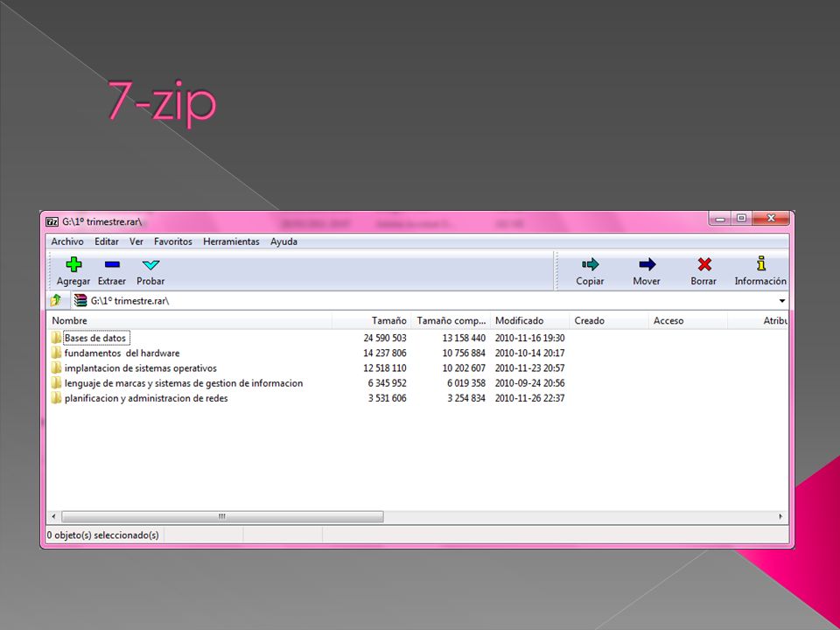
Task: Click compressed size 10 202 607
Action: tap(464, 368)
